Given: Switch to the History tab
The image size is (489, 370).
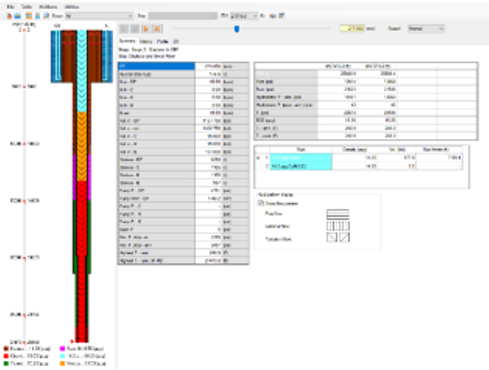Looking at the screenshot, I should click(x=146, y=41).
